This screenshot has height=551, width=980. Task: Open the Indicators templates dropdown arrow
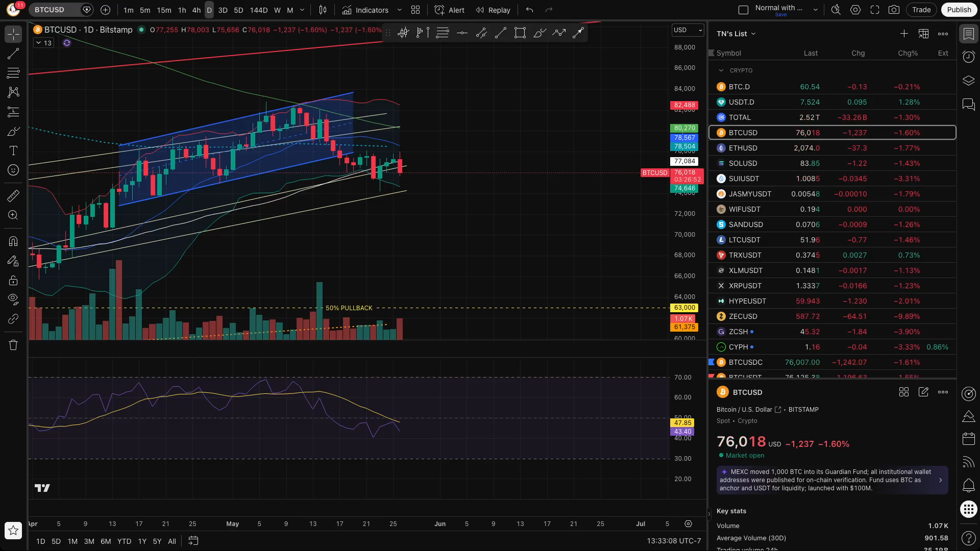399,10
